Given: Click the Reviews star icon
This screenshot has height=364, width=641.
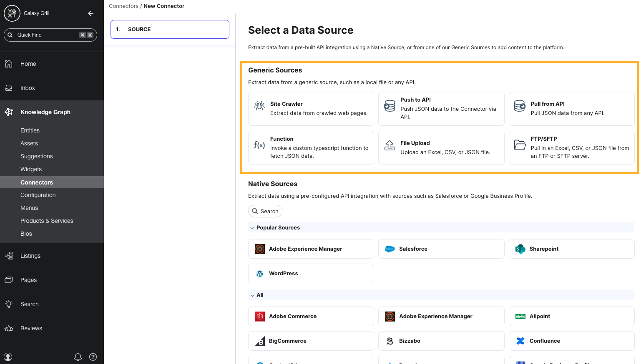Looking at the screenshot, I should (x=9, y=328).
